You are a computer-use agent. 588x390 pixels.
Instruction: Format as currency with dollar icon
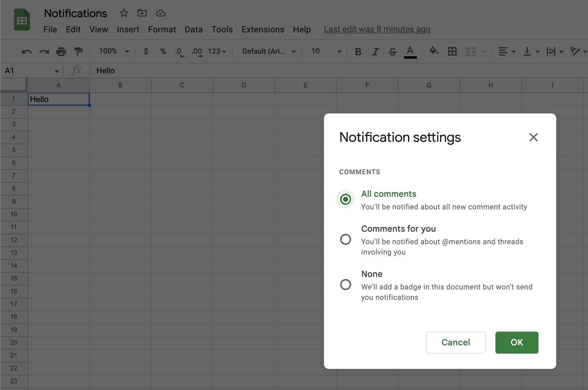[x=146, y=51]
